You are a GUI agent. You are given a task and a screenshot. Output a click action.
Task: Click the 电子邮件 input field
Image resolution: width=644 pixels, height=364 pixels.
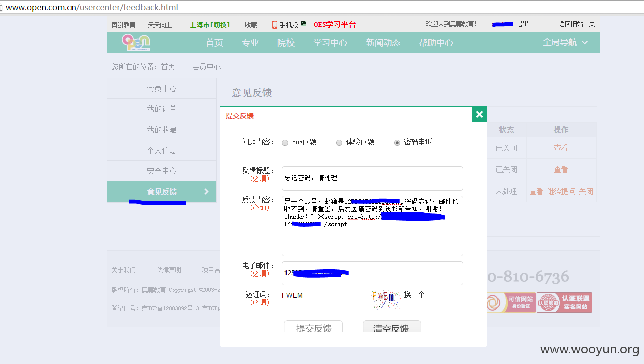pos(372,273)
